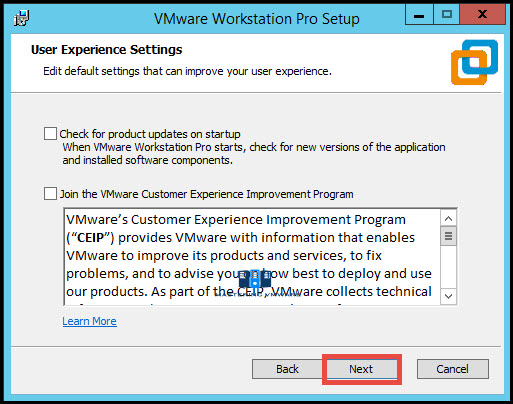Maximize the setup window
The width and height of the screenshot is (513, 404).
tap(446, 15)
